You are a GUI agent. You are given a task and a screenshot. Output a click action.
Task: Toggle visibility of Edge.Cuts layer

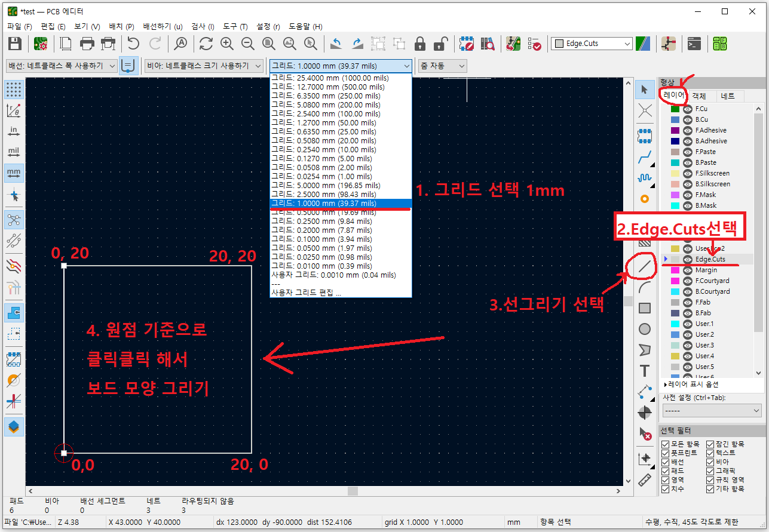(x=687, y=259)
